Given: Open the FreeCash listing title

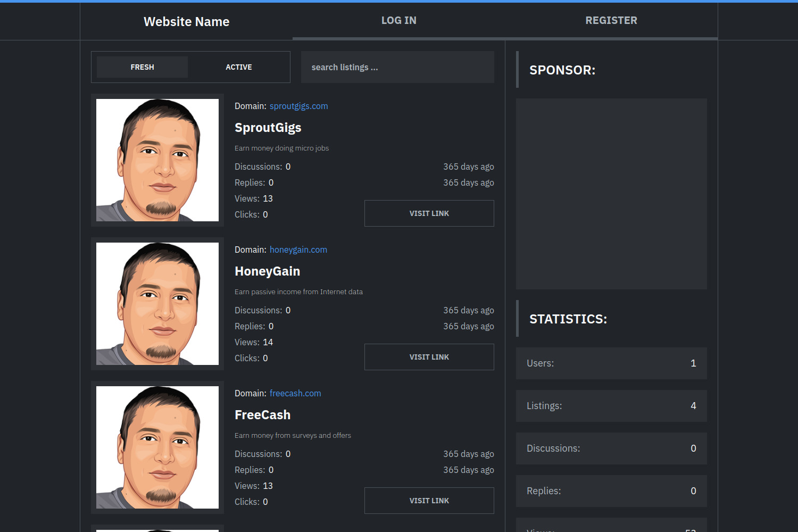Looking at the screenshot, I should click(262, 415).
